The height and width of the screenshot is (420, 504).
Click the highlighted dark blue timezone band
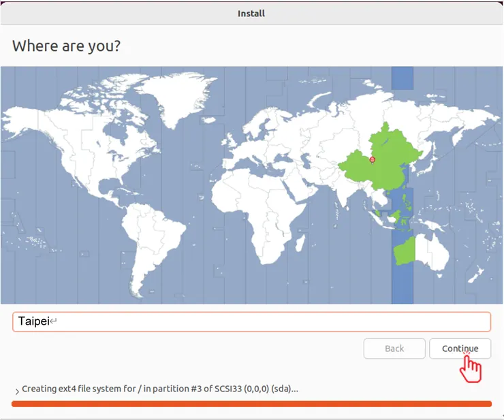[402, 282]
